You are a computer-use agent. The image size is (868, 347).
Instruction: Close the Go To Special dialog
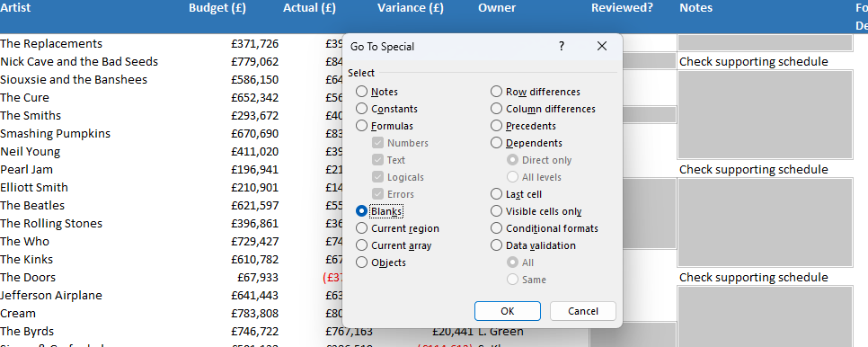(602, 47)
